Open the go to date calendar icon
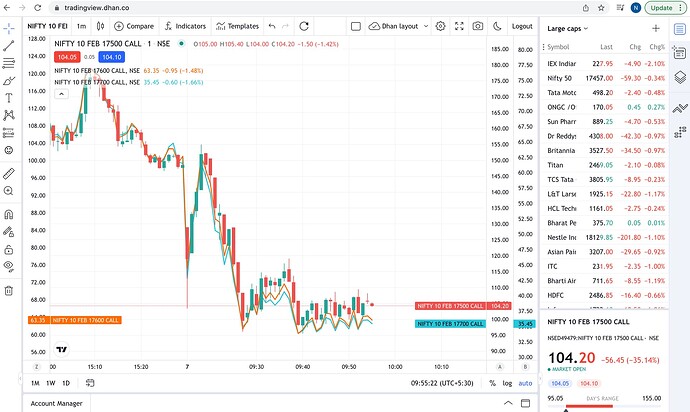 (90, 383)
